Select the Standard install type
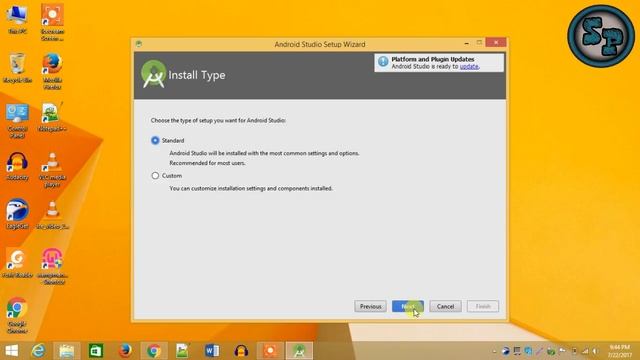The height and width of the screenshot is (360, 640). 155,140
